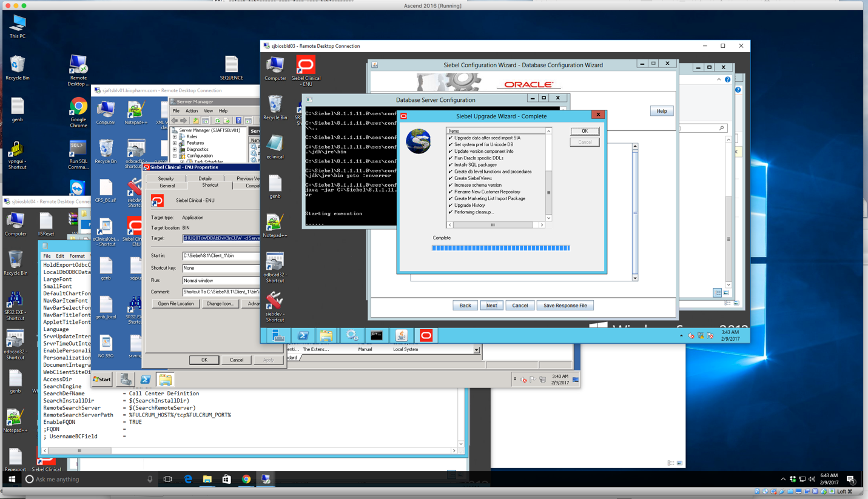Show hidden icons in the sjbiosbld03 system tray
This screenshot has width=868, height=499.
pos(681,335)
